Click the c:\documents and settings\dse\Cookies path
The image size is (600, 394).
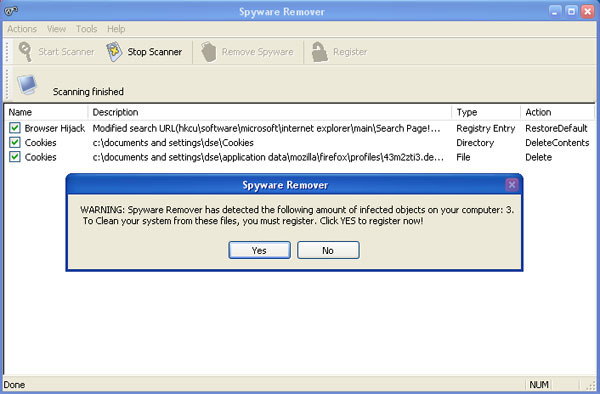[173, 143]
